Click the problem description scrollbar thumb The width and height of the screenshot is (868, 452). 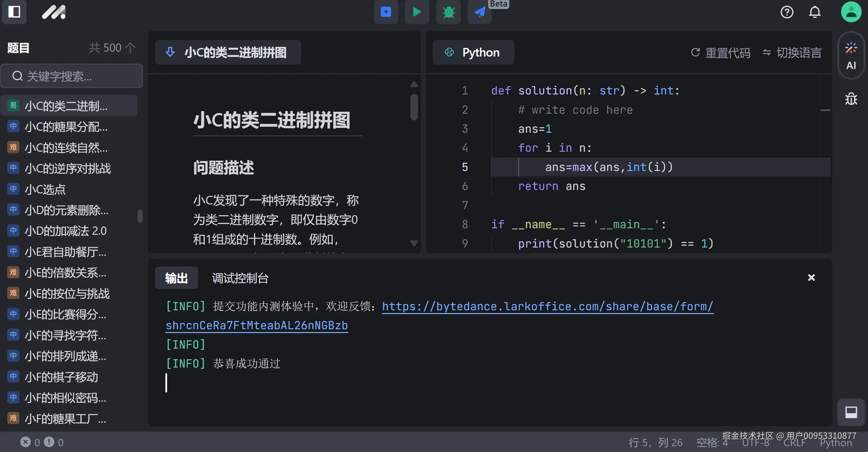(x=414, y=107)
